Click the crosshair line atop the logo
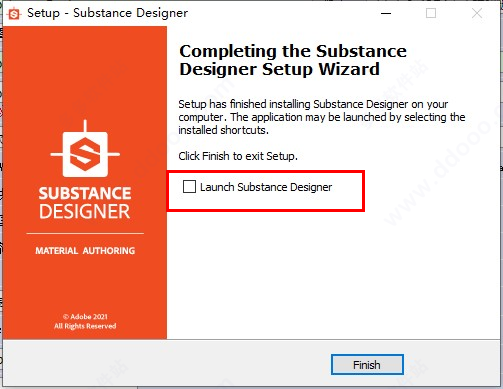The image size is (503, 389). coord(85,126)
